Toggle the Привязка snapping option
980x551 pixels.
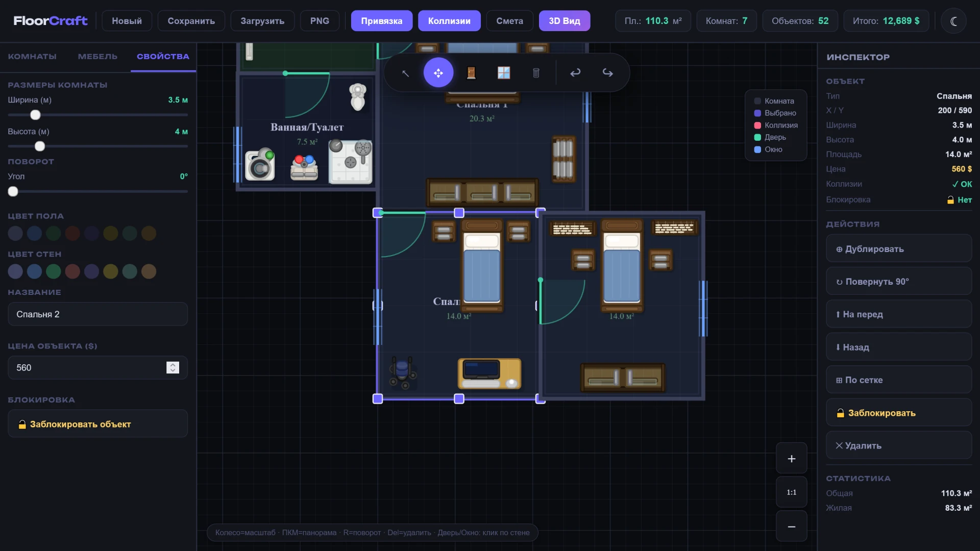pos(381,21)
